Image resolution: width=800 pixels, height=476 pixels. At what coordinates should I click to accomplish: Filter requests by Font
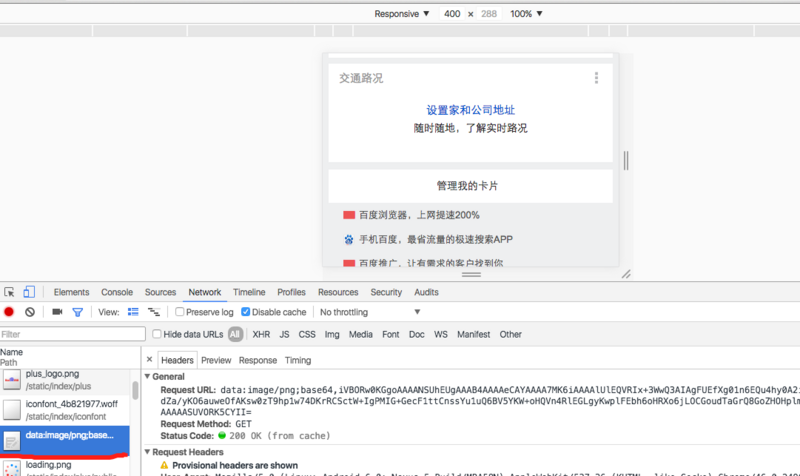391,334
